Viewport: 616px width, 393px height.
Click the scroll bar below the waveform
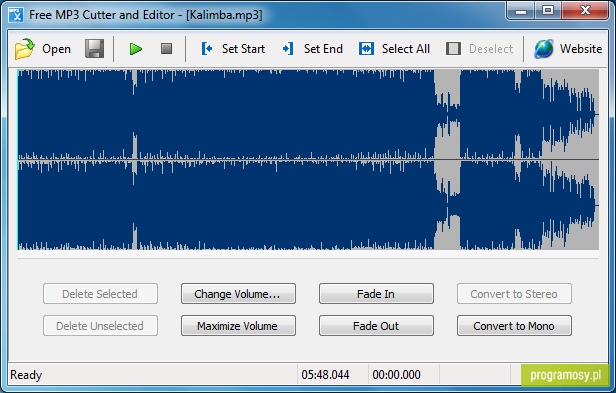tap(308, 255)
